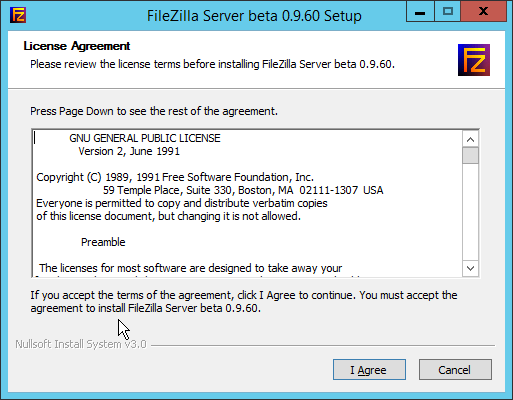Click the 59 Temple Place address line
The image size is (513, 400).
pyautogui.click(x=243, y=190)
